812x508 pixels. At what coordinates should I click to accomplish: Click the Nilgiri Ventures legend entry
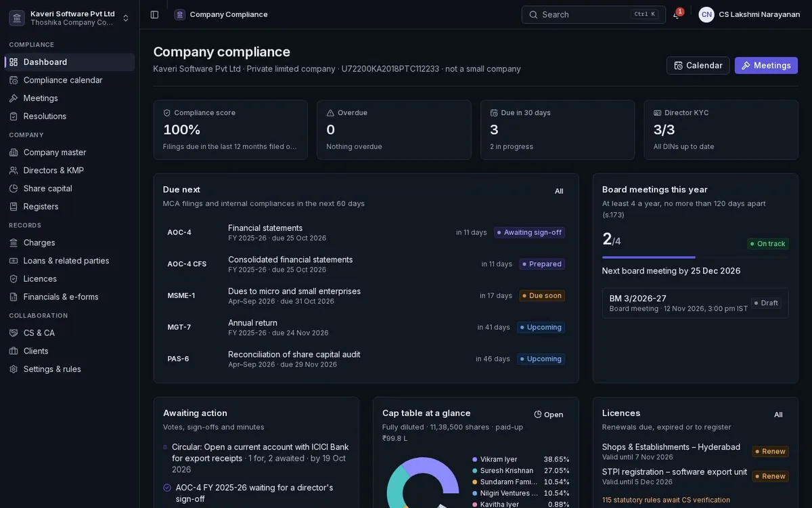pos(521,493)
